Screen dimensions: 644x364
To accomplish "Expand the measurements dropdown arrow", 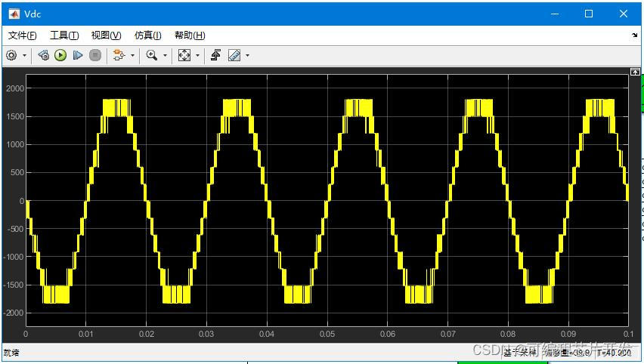I will tap(247, 55).
